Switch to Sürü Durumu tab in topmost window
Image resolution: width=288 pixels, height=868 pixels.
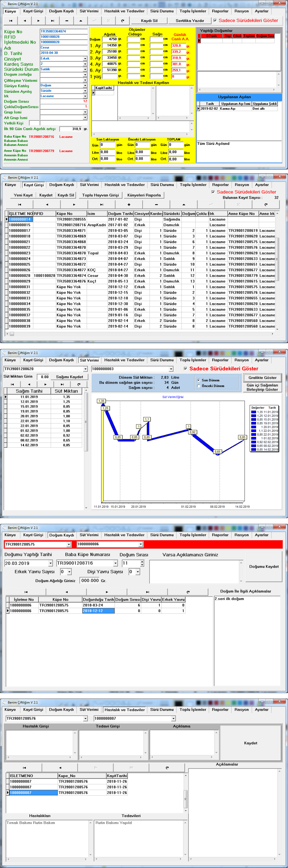pyautogui.click(x=162, y=11)
